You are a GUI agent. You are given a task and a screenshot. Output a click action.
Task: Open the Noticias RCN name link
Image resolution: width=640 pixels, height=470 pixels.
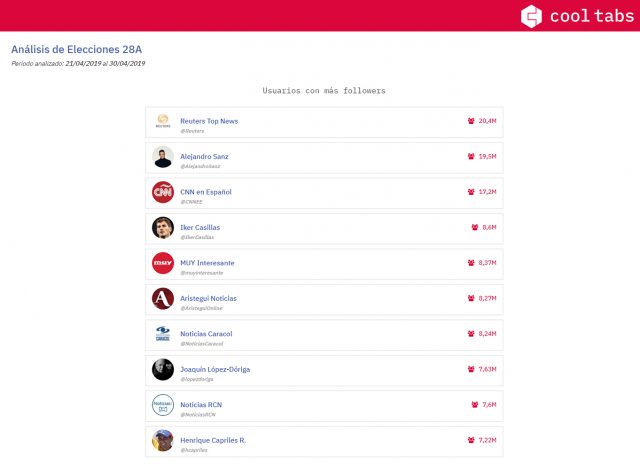201,405
